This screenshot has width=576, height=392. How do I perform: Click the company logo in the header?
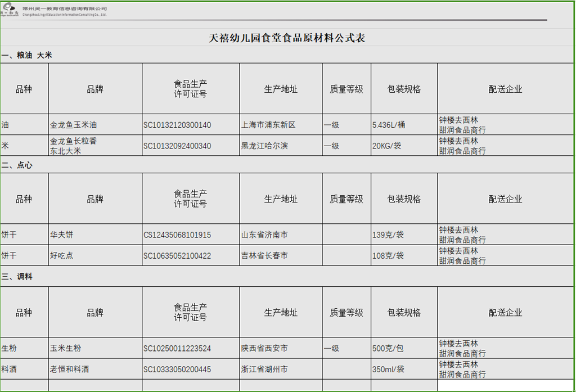click(x=10, y=11)
